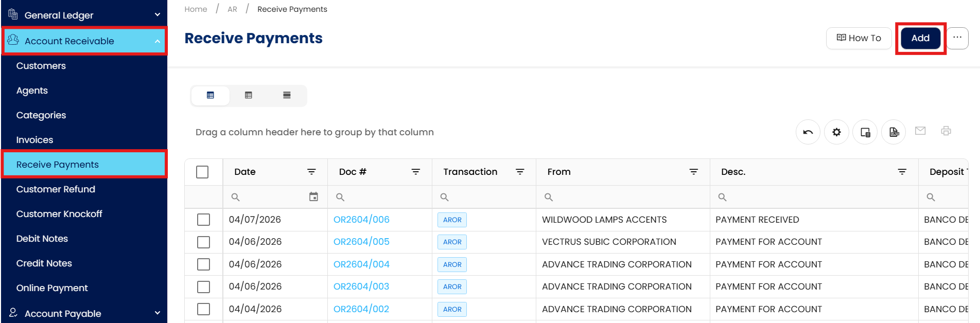Click the How To button label
This screenshot has width=980, height=323.
point(865,38)
